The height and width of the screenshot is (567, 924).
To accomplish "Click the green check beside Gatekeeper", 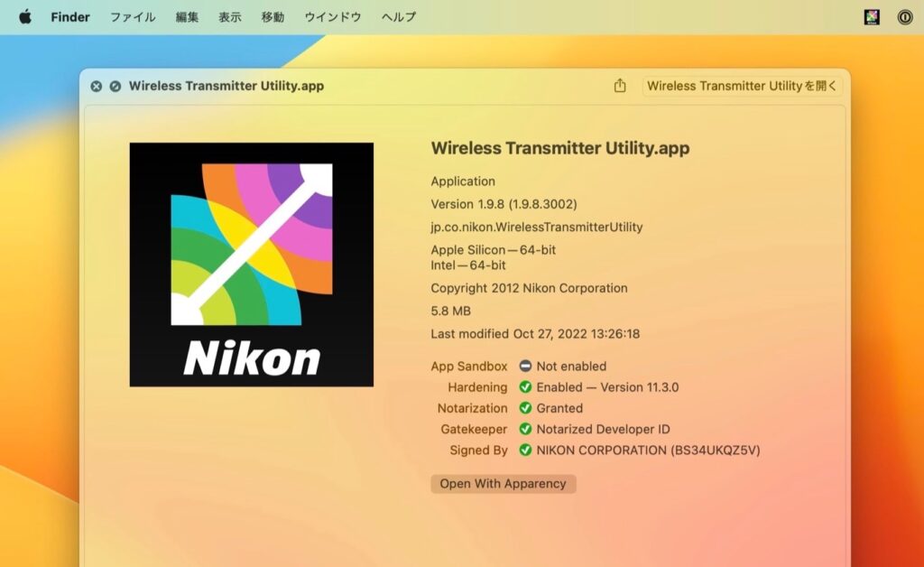I will pos(525,429).
